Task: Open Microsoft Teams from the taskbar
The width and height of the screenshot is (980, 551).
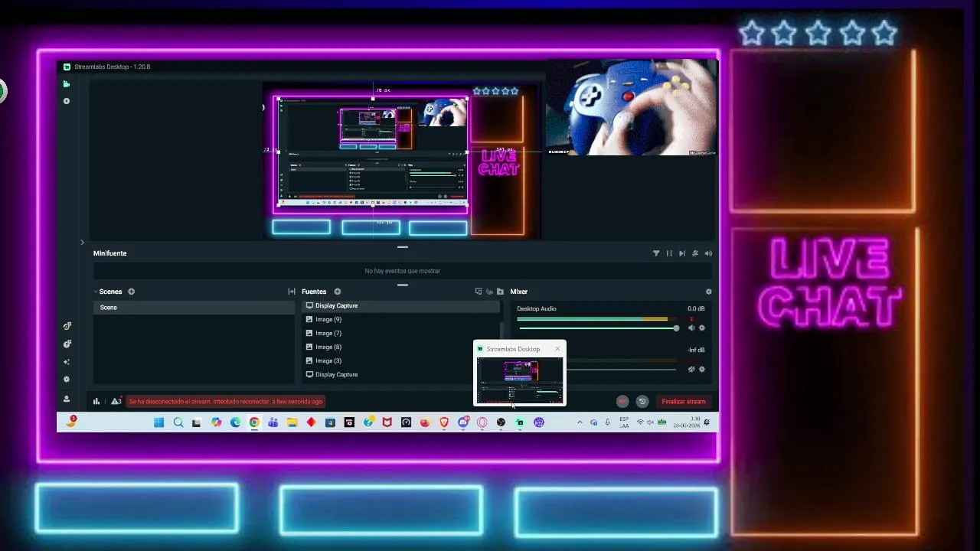Action: 273,422
